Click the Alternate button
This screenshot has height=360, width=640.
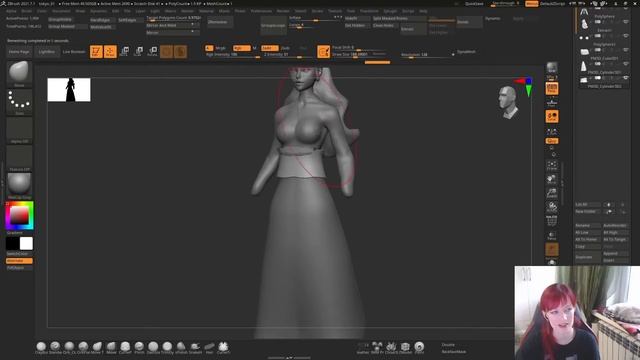coord(19,261)
